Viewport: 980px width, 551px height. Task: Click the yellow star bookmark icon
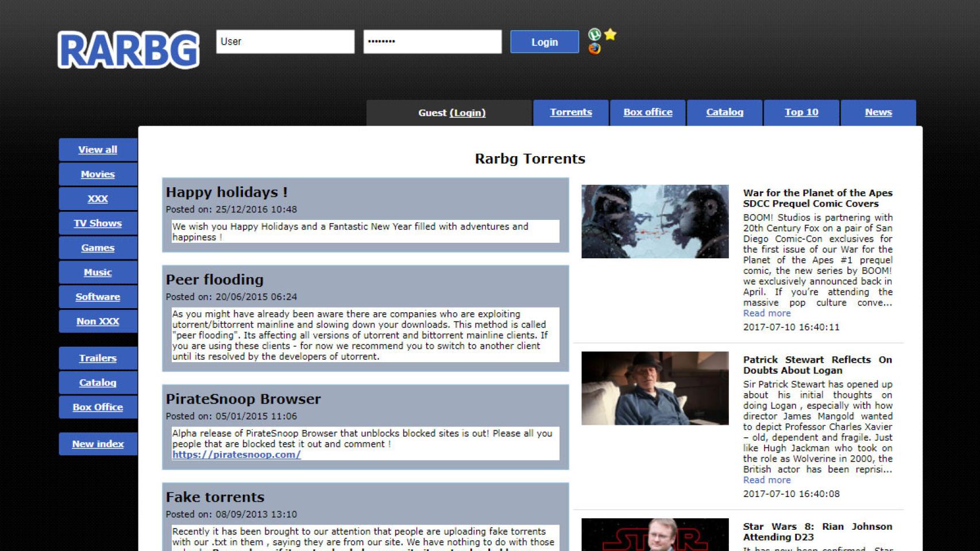[x=610, y=34]
